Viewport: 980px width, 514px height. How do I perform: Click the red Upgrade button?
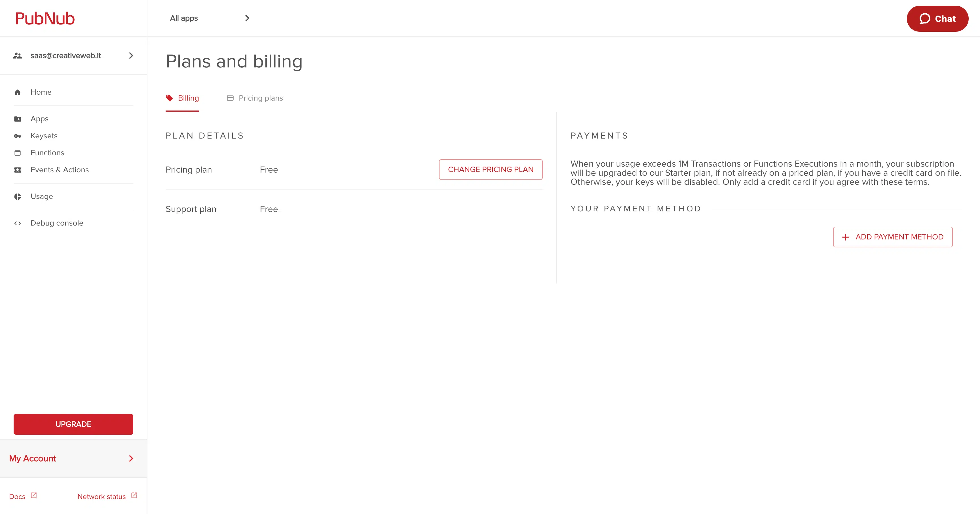pyautogui.click(x=73, y=424)
